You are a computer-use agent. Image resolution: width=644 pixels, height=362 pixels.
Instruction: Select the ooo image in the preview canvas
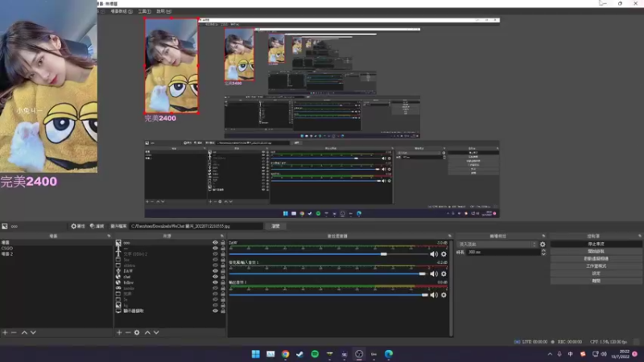click(x=171, y=66)
